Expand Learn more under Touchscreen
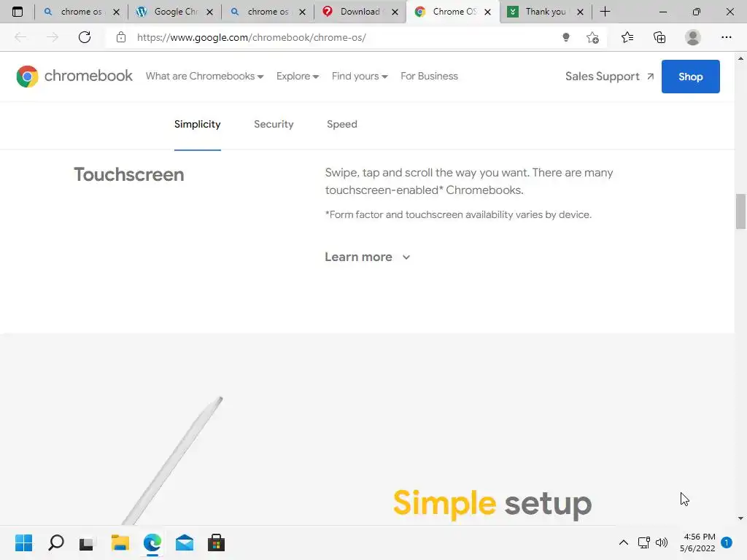Image resolution: width=747 pixels, height=560 pixels. [x=368, y=257]
